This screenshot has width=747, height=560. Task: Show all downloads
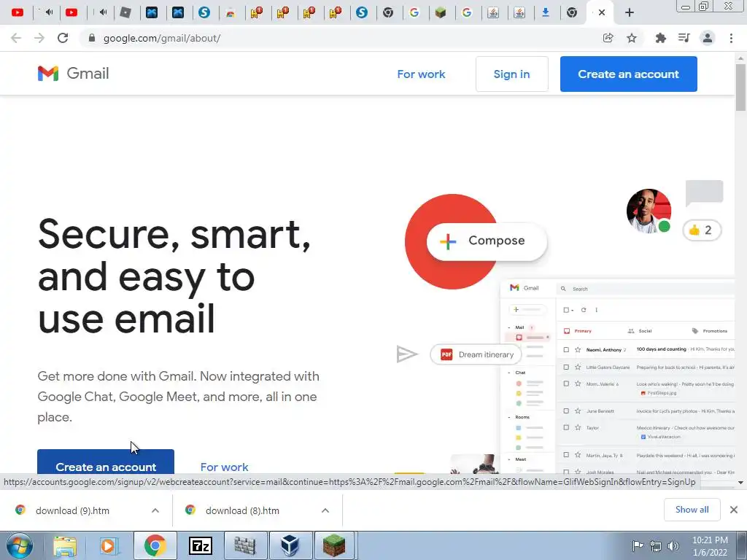tap(692, 510)
